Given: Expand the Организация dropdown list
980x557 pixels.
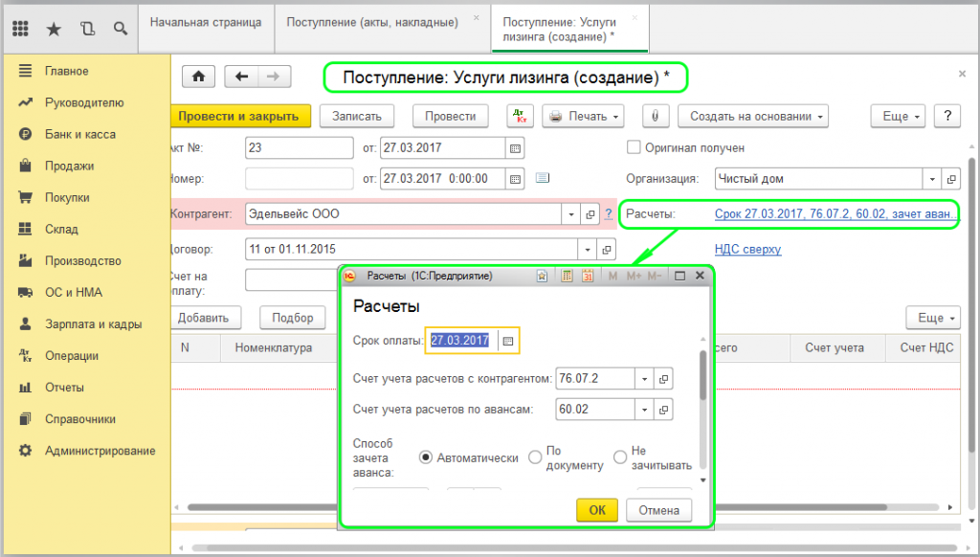Looking at the screenshot, I should pos(932,179).
